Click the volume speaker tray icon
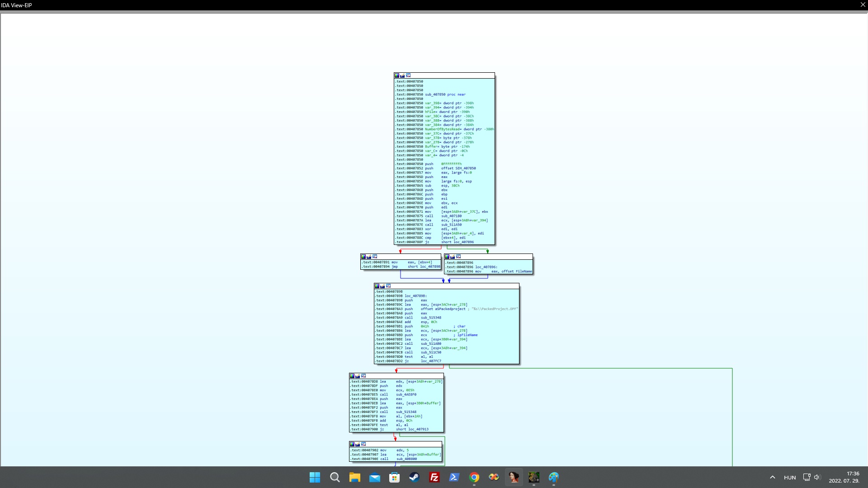Viewport: 868px width, 488px height. click(817, 477)
